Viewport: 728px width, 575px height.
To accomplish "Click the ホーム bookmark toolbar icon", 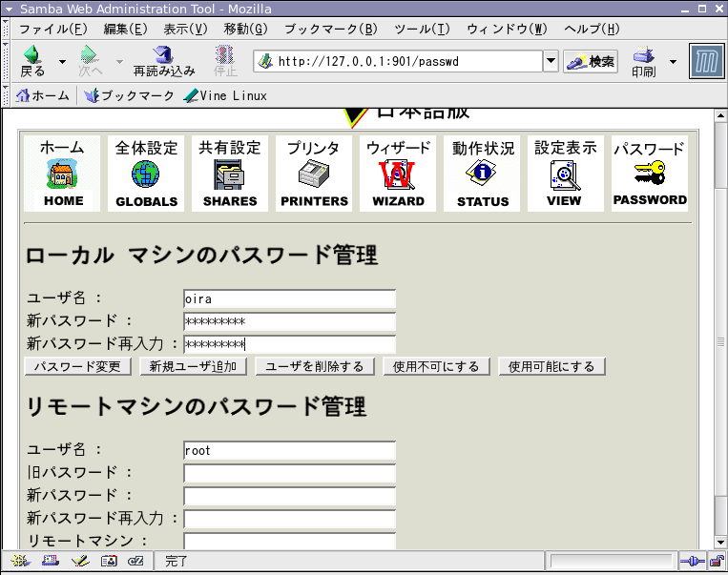I will click(43, 95).
